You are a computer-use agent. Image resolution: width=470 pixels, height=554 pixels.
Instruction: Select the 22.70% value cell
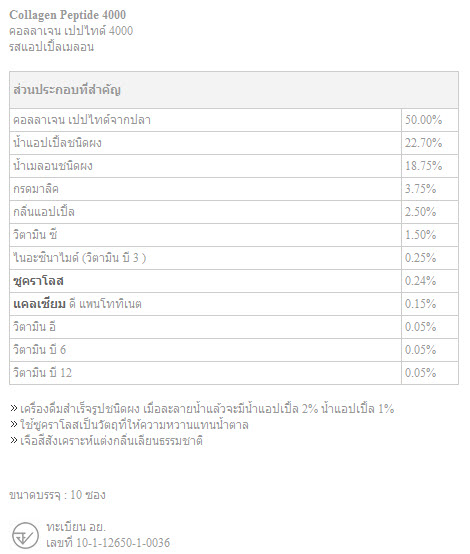430,143
